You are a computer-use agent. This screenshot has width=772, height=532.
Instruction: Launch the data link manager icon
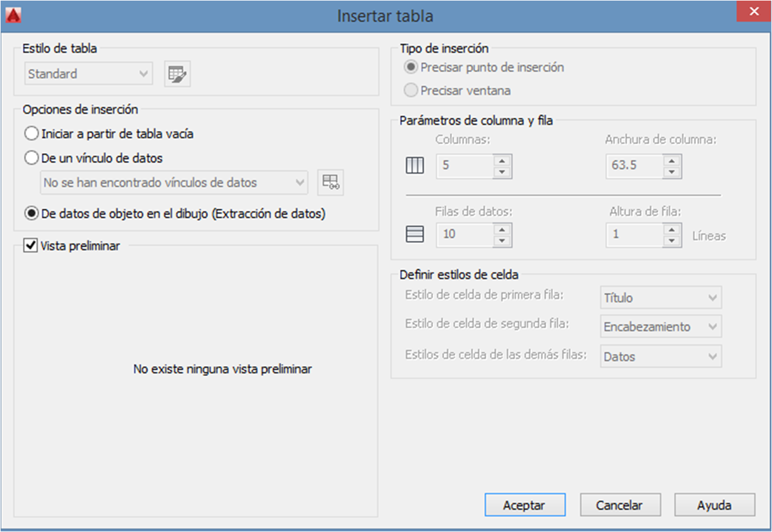330,182
